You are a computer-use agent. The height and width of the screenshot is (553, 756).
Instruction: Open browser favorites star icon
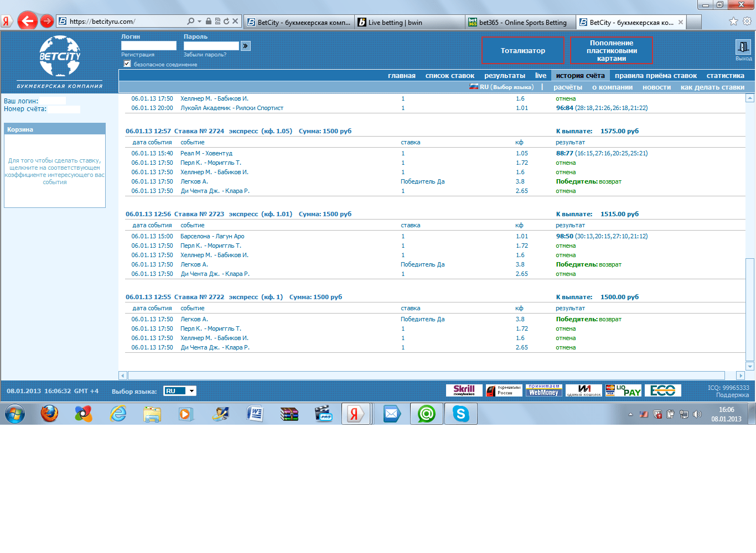[x=733, y=22]
